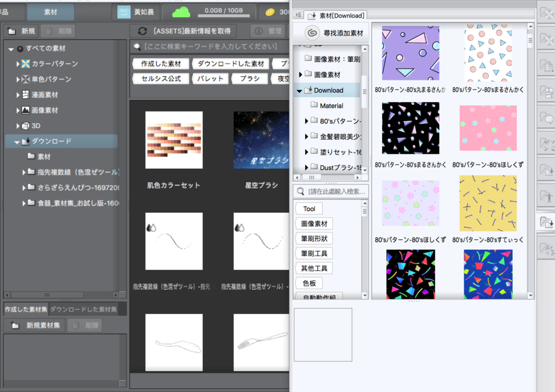Open the speech balloon material palette icon

tap(546, 117)
